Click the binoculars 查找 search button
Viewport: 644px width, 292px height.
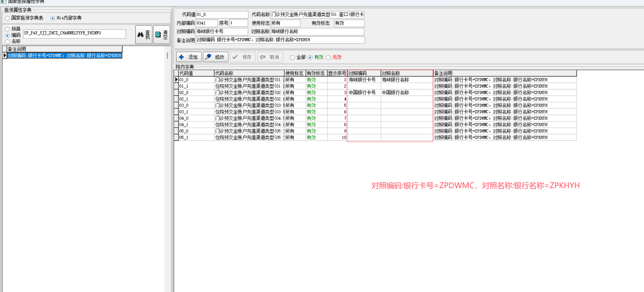pos(144,35)
